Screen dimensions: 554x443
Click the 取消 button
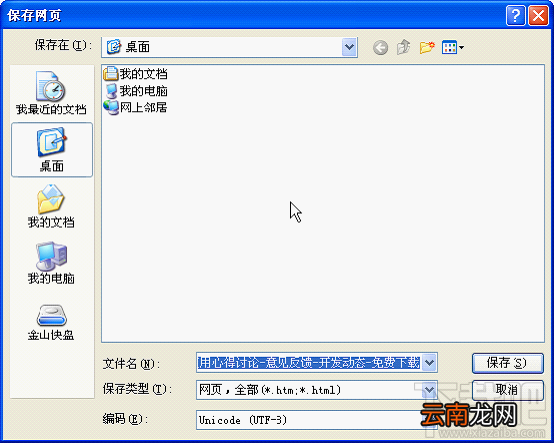tap(508, 390)
